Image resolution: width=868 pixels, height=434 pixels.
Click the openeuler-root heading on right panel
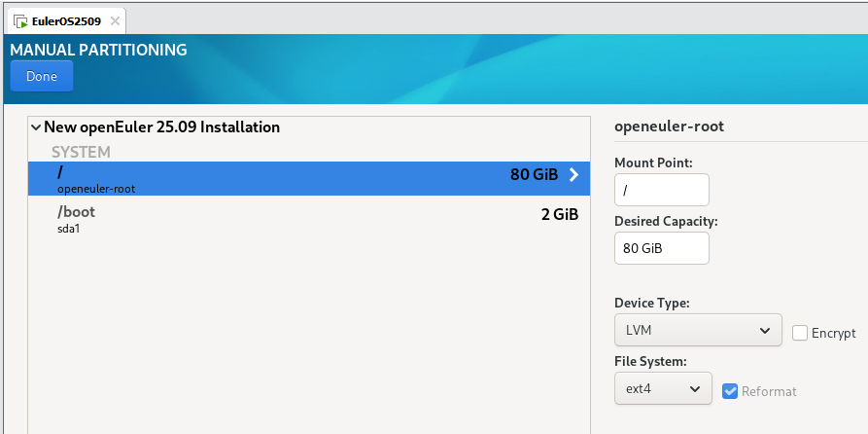click(x=670, y=127)
